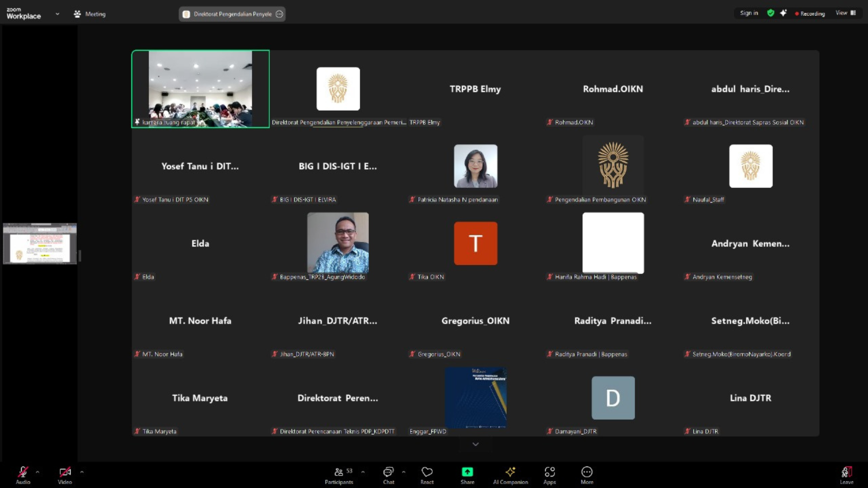Image resolution: width=868 pixels, height=488 pixels.
Task: Select the kamera ruang rapat video tile
Action: (x=200, y=89)
